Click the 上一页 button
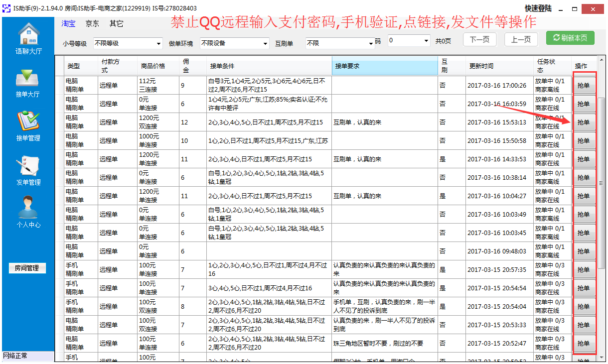Screen dimensions: 608x364 [x=521, y=40]
